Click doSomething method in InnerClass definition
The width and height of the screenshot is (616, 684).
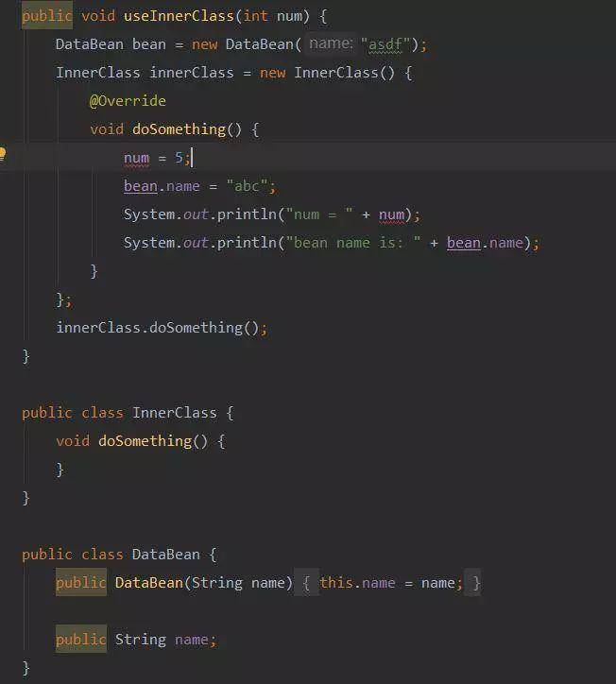pyautogui.click(x=145, y=441)
